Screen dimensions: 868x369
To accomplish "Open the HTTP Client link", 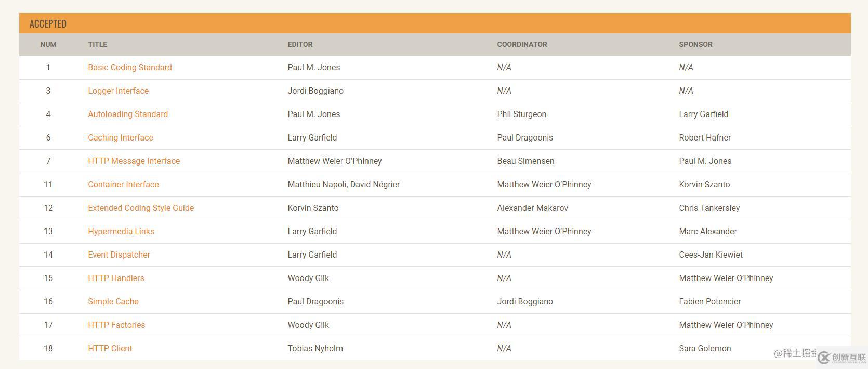I will click(x=110, y=348).
